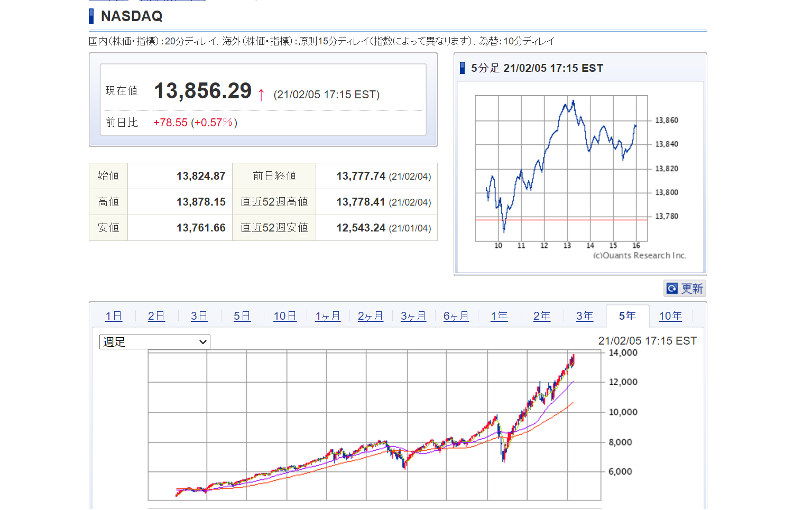
Task: Switch chart to 1ヶ月 range
Action: 327,316
